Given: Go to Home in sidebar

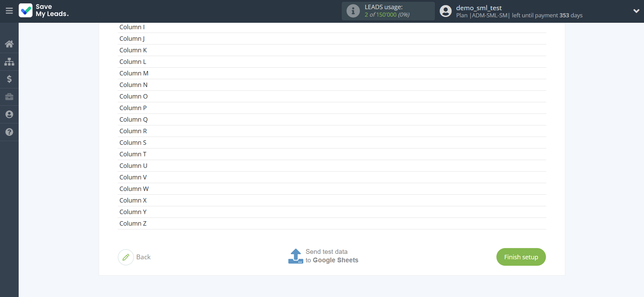Looking at the screenshot, I should (9, 44).
